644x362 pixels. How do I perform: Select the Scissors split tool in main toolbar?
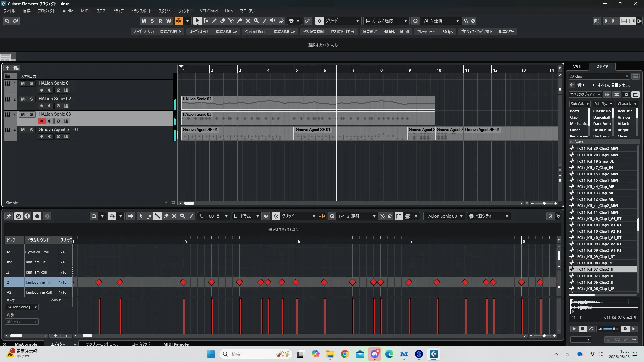[x=231, y=21]
